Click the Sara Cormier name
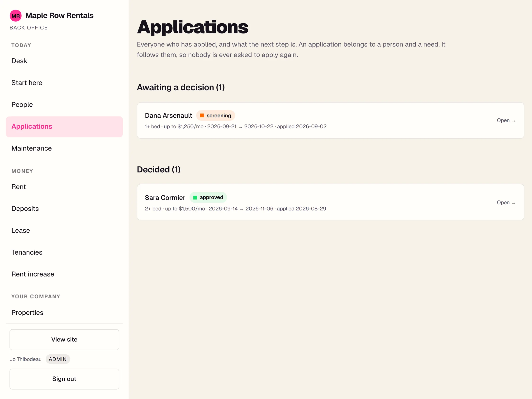532x399 pixels. [165, 198]
